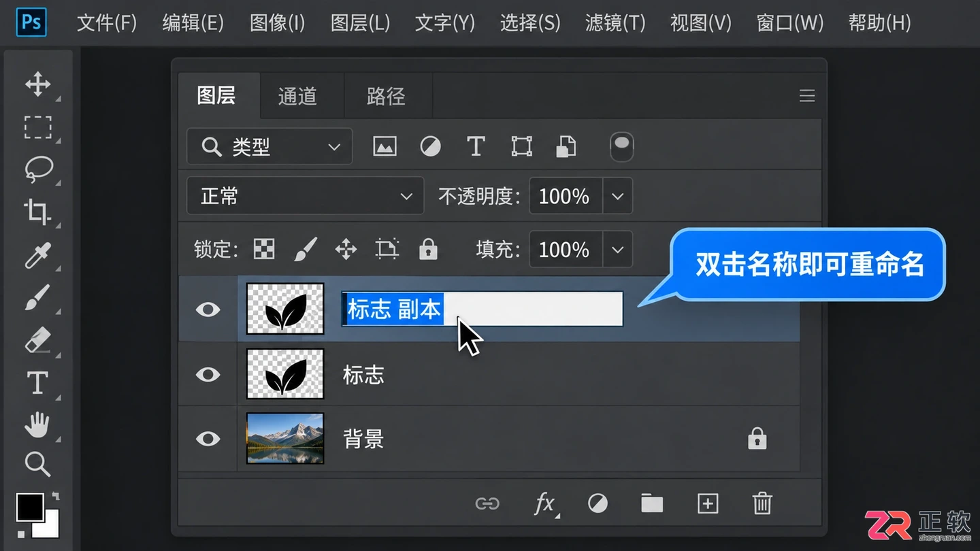Lock artboard nesting icon

[387, 249]
